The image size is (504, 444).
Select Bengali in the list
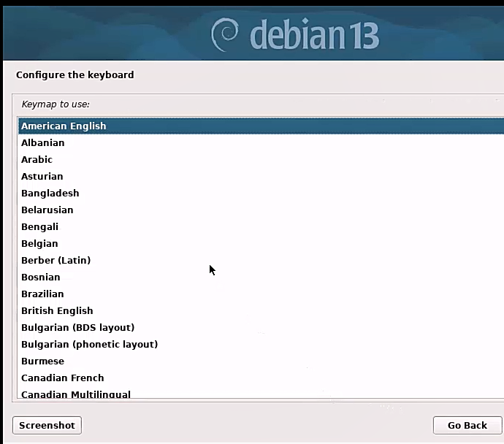point(39,226)
